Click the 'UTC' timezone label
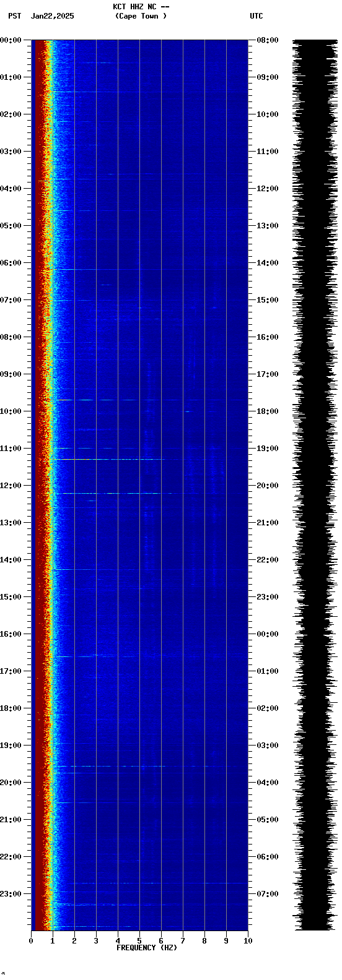 click(x=256, y=16)
